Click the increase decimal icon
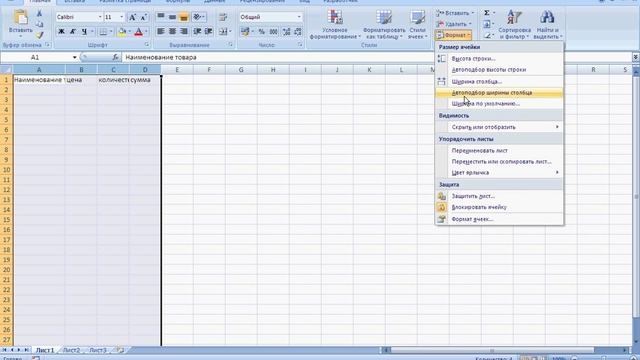640x360 pixels. point(287,31)
